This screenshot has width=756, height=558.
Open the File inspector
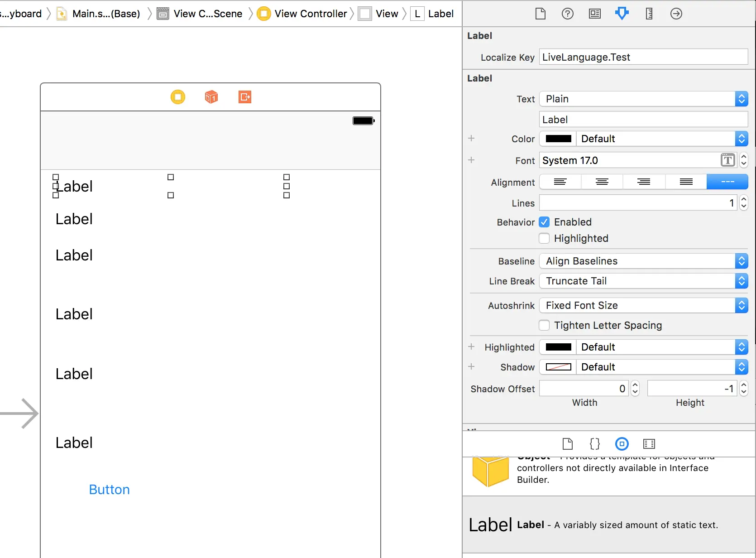(540, 14)
